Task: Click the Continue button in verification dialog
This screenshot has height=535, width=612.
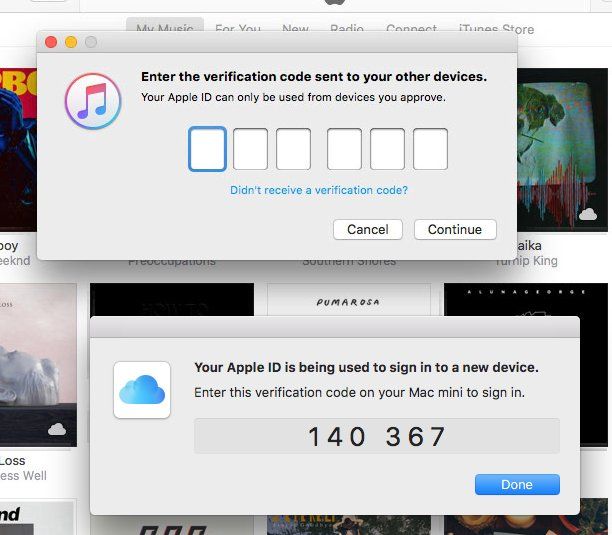Action: click(455, 229)
